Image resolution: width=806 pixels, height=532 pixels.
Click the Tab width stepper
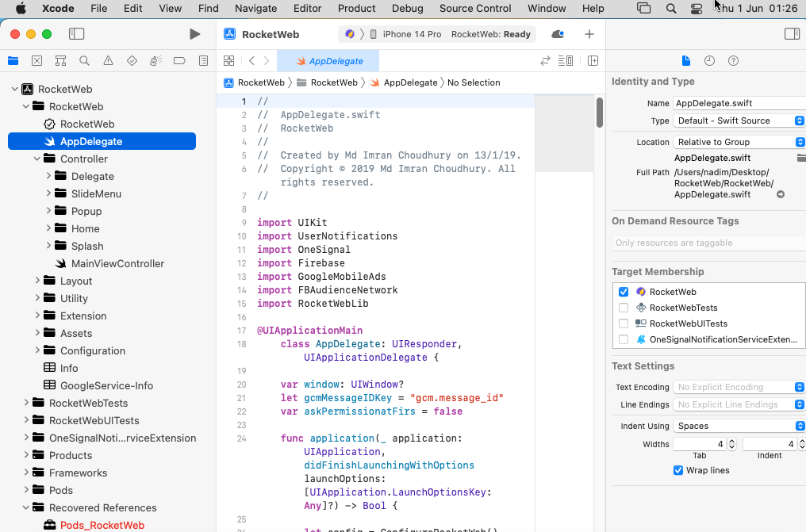click(x=732, y=444)
